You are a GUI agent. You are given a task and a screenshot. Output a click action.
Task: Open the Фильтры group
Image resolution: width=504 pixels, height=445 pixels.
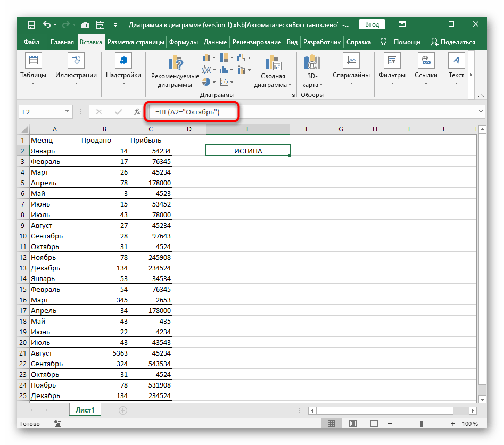click(392, 70)
